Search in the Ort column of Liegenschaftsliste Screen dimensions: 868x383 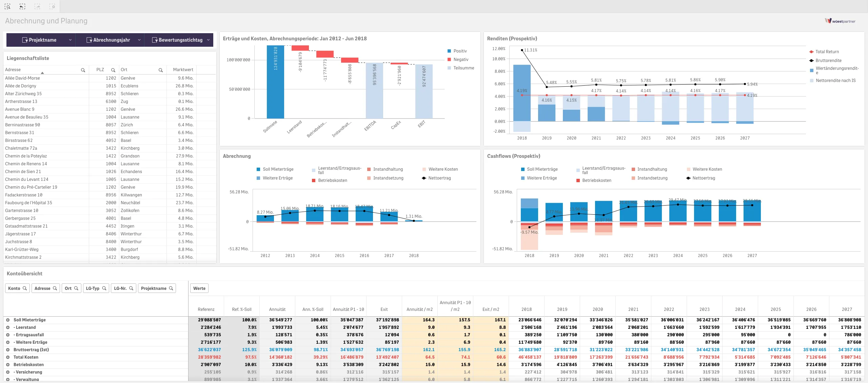coord(161,70)
